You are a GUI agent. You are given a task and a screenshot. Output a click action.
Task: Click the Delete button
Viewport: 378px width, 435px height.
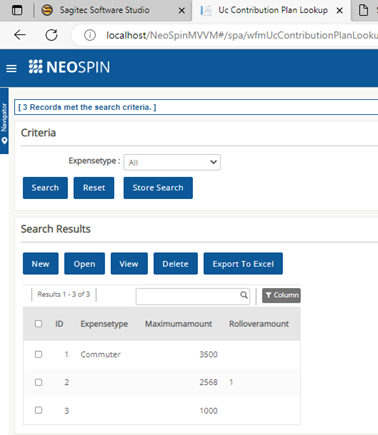click(175, 264)
